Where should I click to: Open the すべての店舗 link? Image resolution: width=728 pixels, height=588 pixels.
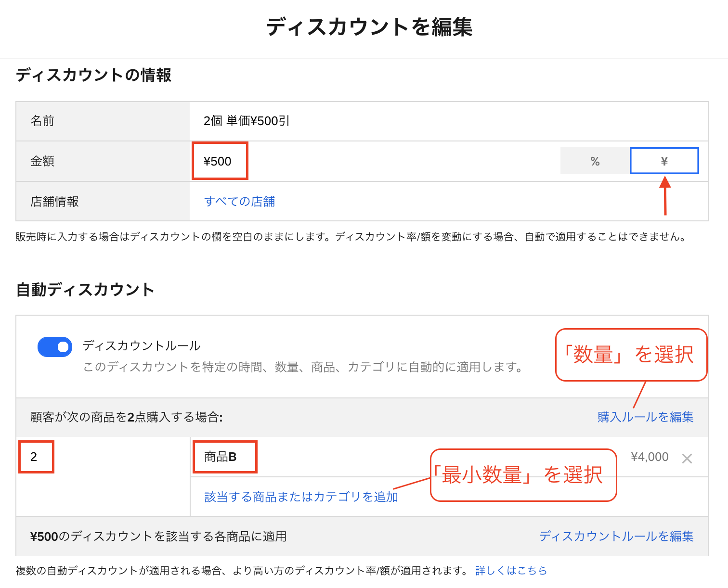coord(239,201)
